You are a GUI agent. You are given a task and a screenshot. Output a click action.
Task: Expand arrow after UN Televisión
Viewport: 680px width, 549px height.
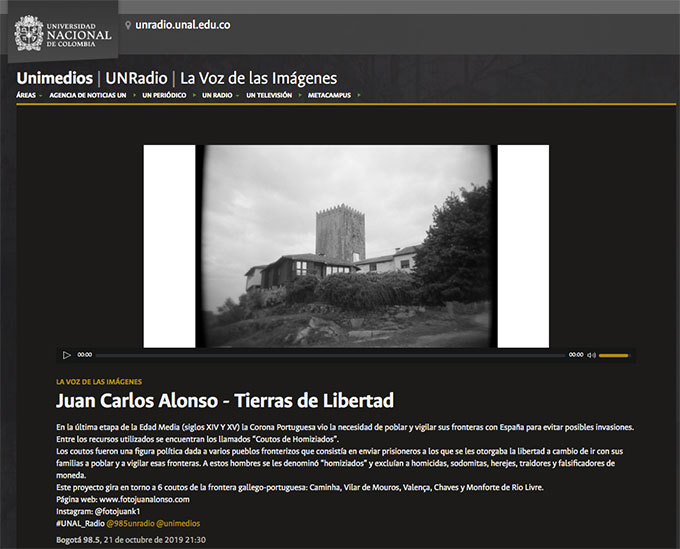click(300, 95)
